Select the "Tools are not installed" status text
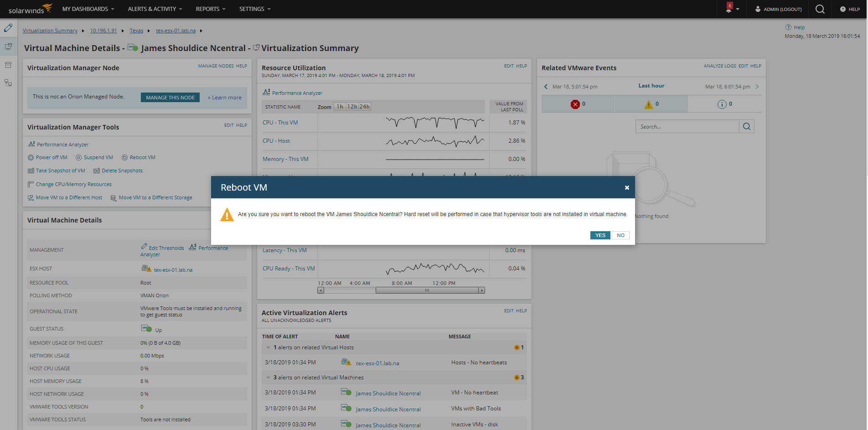The width and height of the screenshot is (868, 430). point(165,420)
